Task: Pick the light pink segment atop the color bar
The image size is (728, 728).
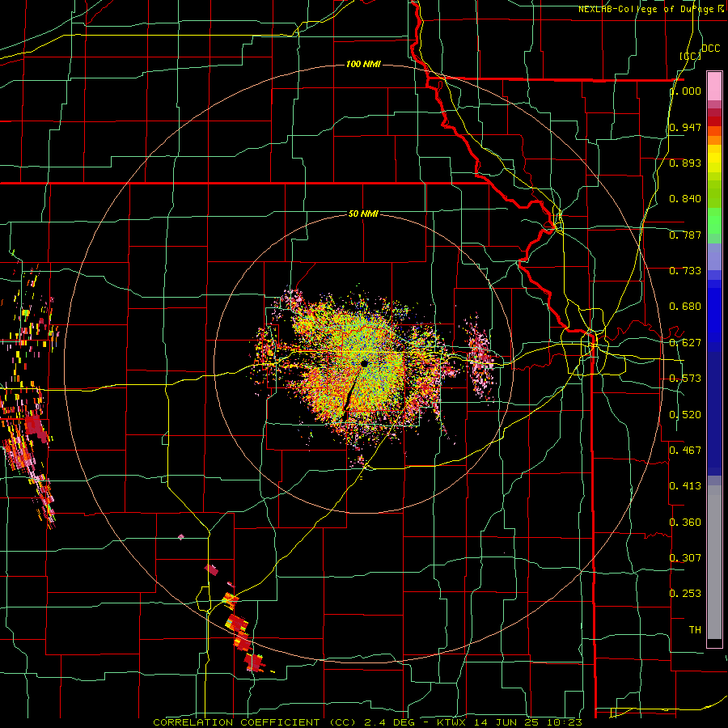Action: click(x=714, y=87)
